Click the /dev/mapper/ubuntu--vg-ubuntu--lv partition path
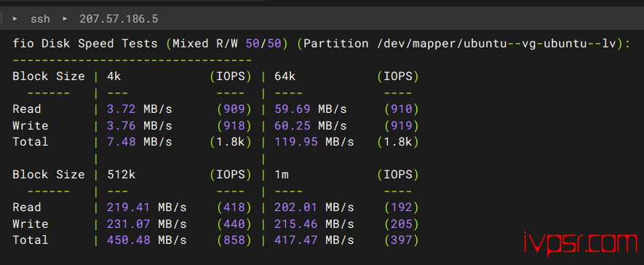 pyautogui.click(x=496, y=44)
